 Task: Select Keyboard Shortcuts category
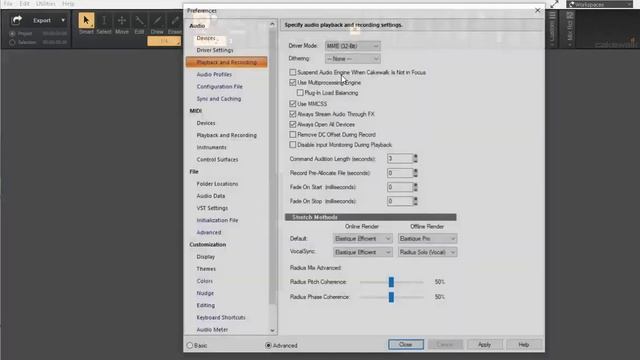coord(221,318)
